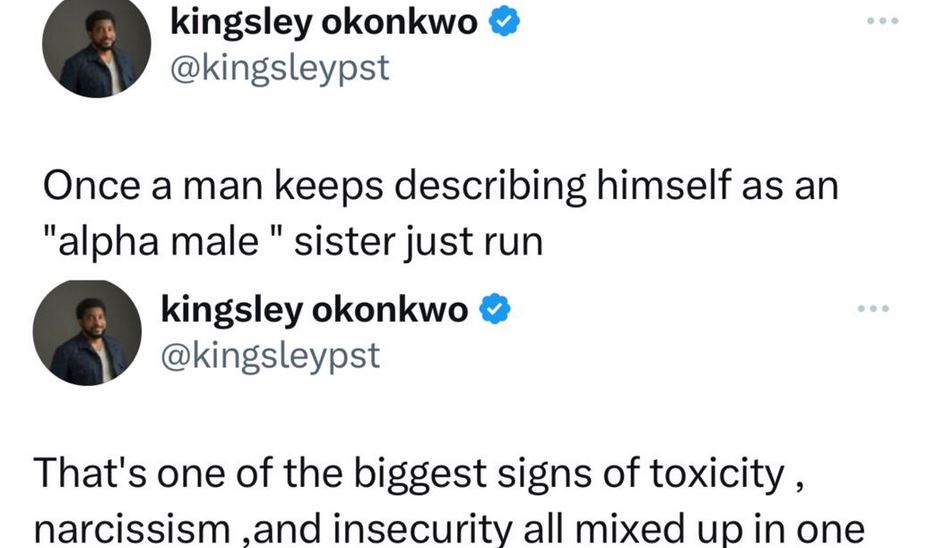The width and height of the screenshot is (946, 548).
Task: Open the second tweet's three-dot more menu
Action: 872,310
